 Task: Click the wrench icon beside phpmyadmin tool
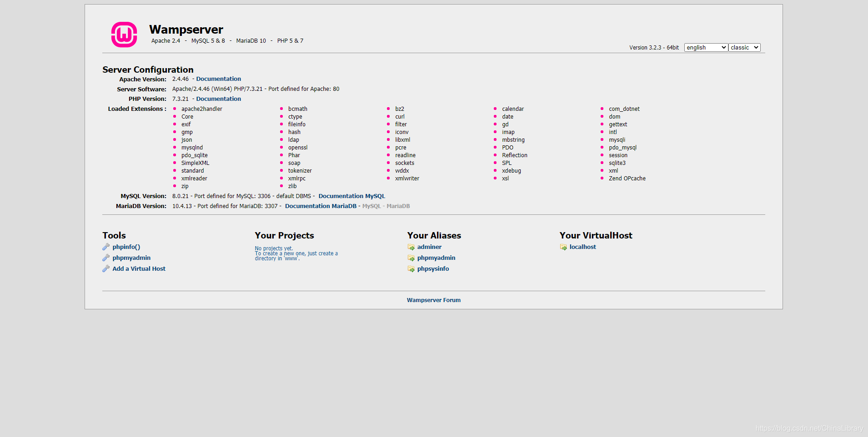(106, 258)
